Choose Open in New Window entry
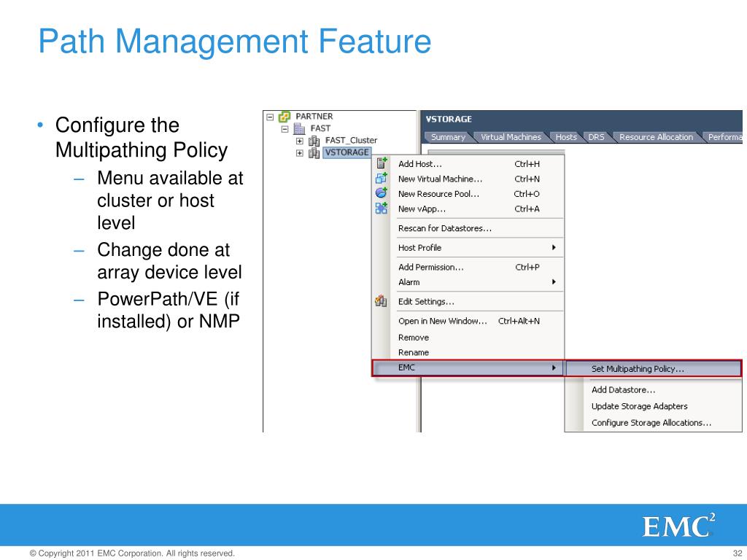Screen dimensions: 747x560 (x=468, y=321)
